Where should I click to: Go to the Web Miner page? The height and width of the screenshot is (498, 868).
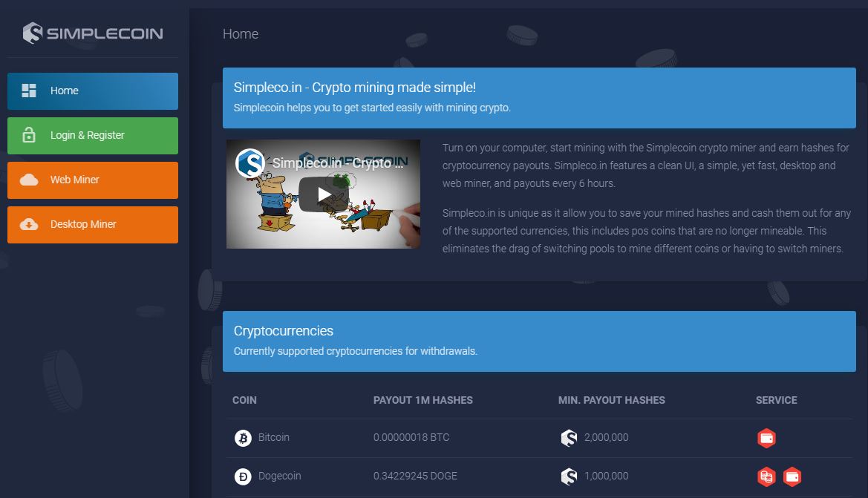pyautogui.click(x=93, y=180)
